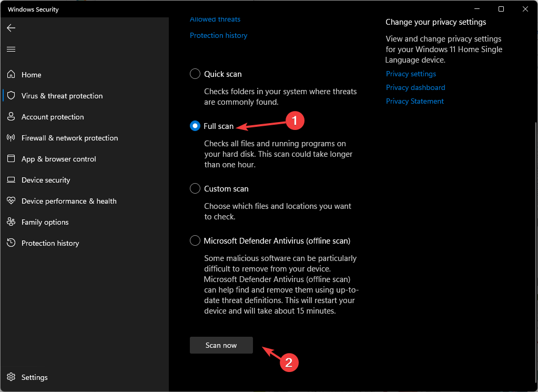The height and width of the screenshot is (392, 538).
Task: Click the Account protection icon
Action: [11, 116]
